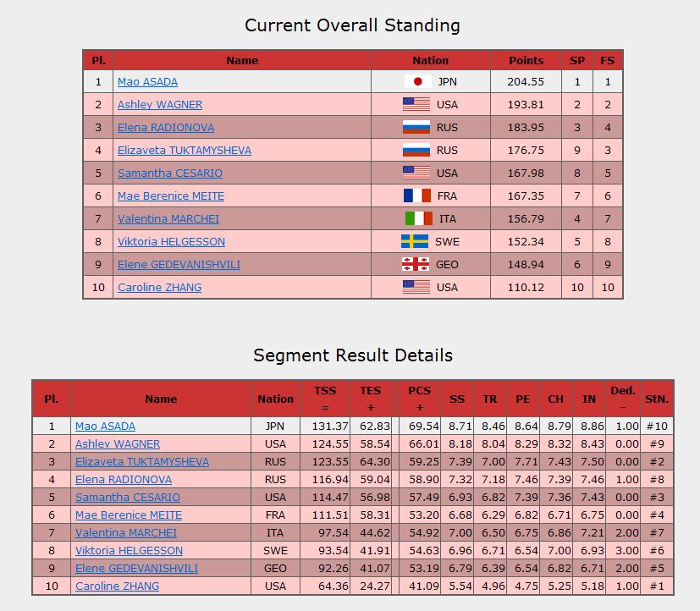The width and height of the screenshot is (700, 611).
Task: Click the Japan flag icon
Action: pyautogui.click(x=417, y=82)
